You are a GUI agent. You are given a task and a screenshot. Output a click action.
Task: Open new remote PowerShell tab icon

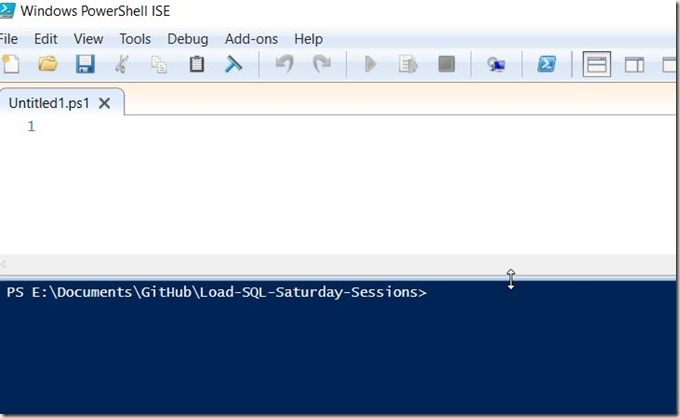pos(496,64)
